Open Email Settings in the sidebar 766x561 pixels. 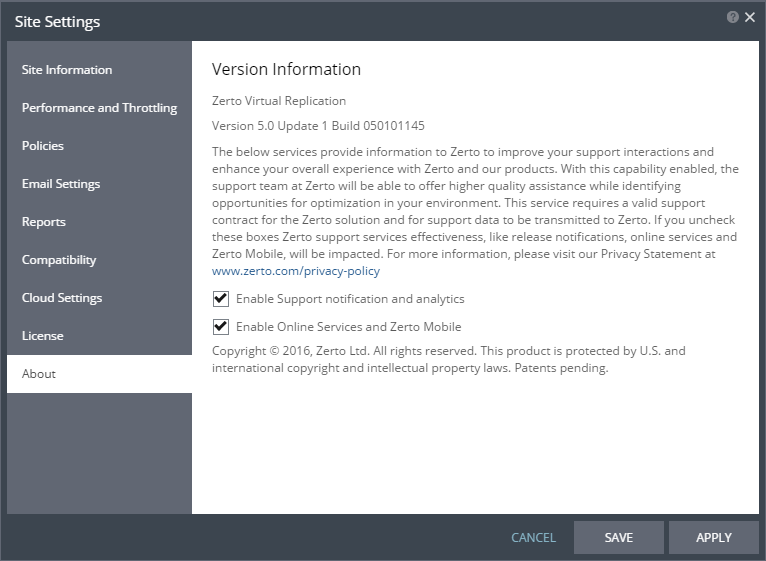[99, 184]
